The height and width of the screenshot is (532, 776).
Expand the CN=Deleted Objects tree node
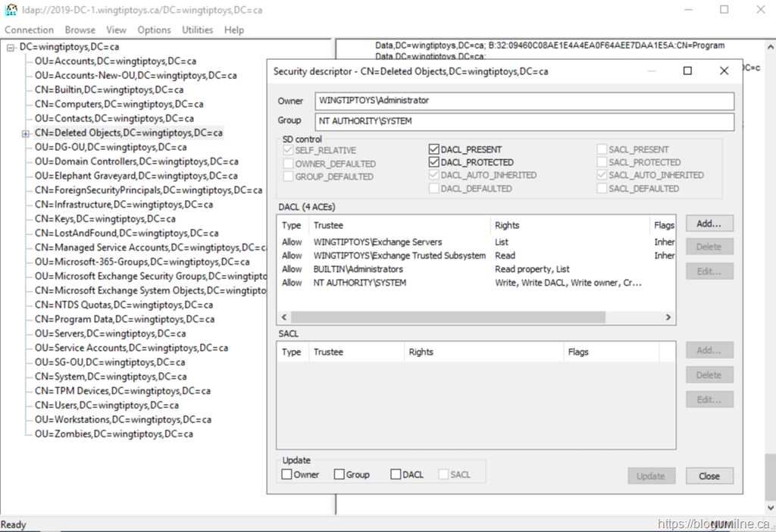coord(25,133)
